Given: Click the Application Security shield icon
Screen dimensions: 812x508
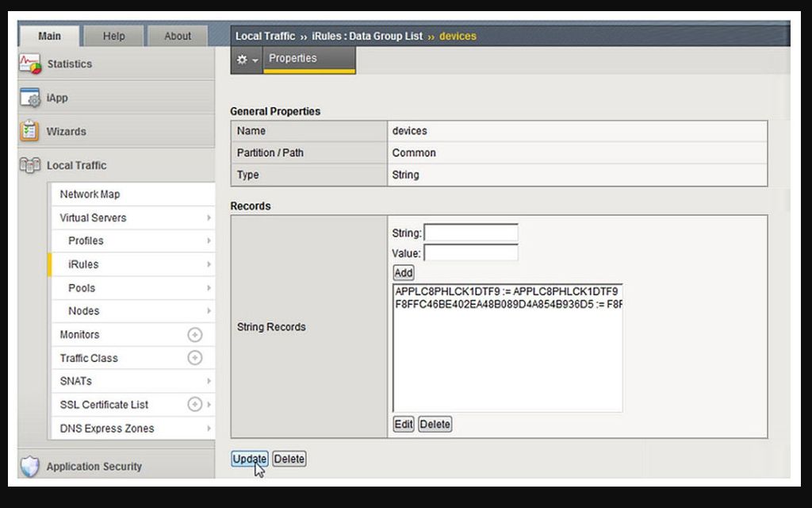Looking at the screenshot, I should coord(29,466).
